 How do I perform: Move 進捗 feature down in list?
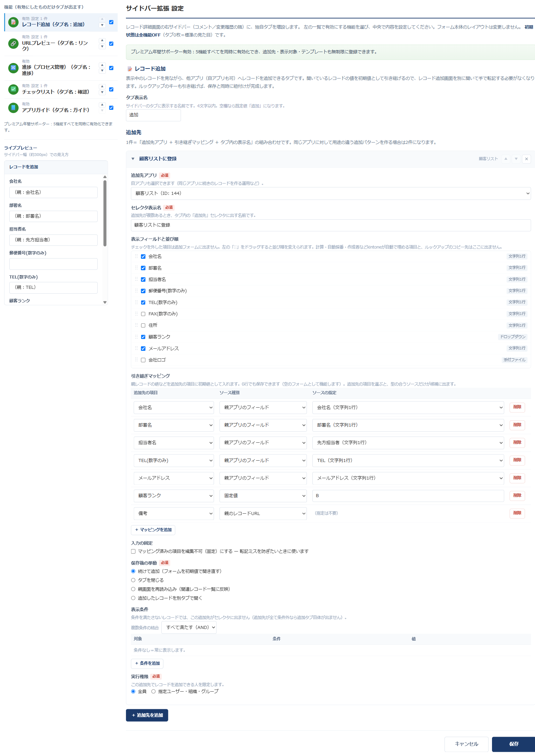point(102,71)
